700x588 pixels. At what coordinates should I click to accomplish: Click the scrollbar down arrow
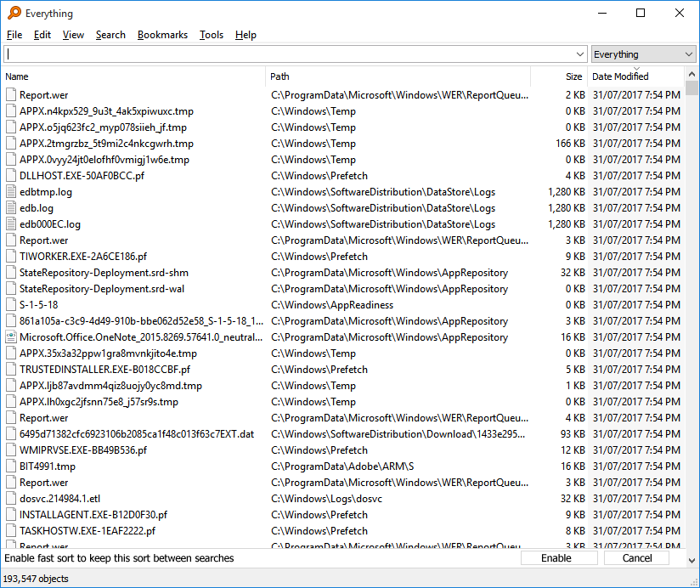tap(692, 560)
